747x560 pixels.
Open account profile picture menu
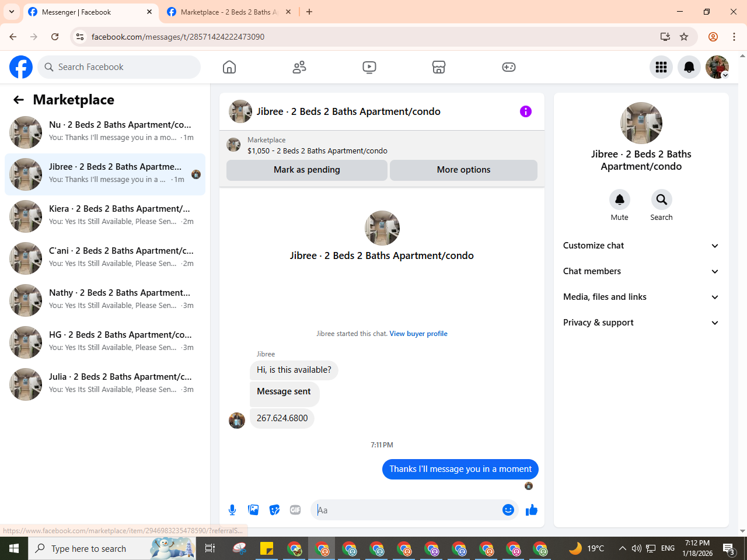[x=717, y=67]
